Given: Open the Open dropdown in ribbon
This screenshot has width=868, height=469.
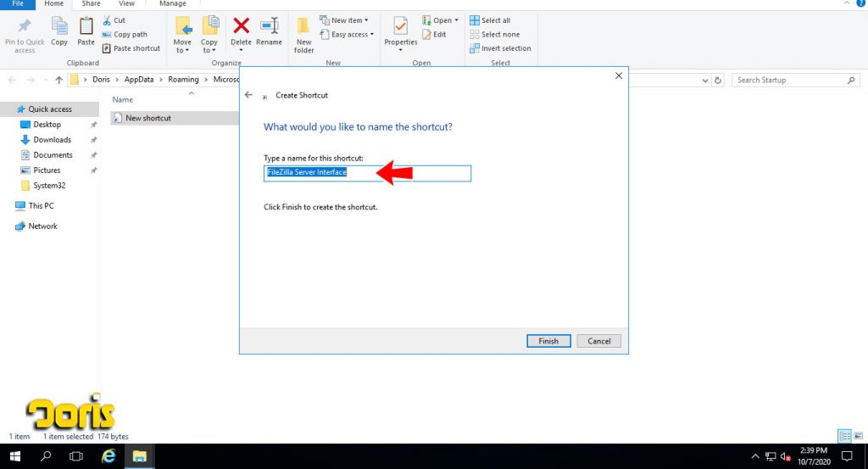Looking at the screenshot, I should click(x=440, y=20).
